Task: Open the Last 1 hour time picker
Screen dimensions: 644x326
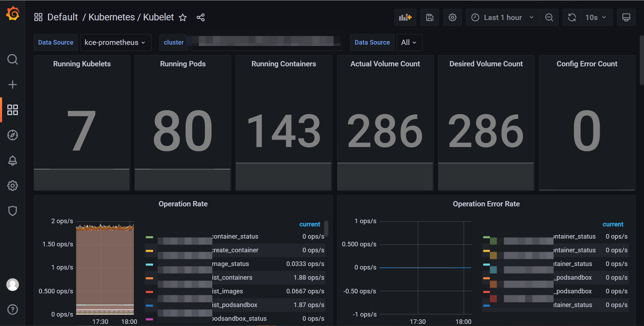Action: coord(502,18)
